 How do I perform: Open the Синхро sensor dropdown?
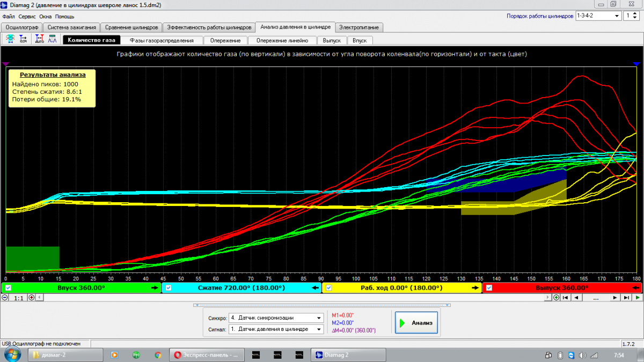(x=319, y=317)
